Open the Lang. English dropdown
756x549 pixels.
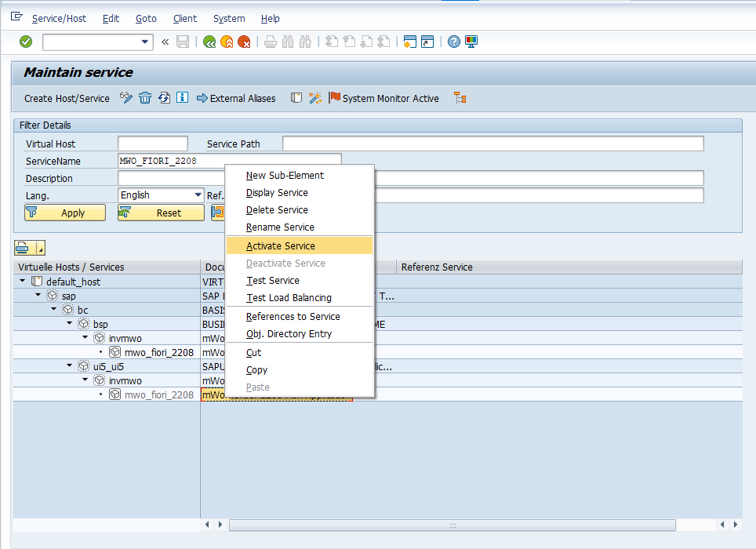pyautogui.click(x=198, y=195)
